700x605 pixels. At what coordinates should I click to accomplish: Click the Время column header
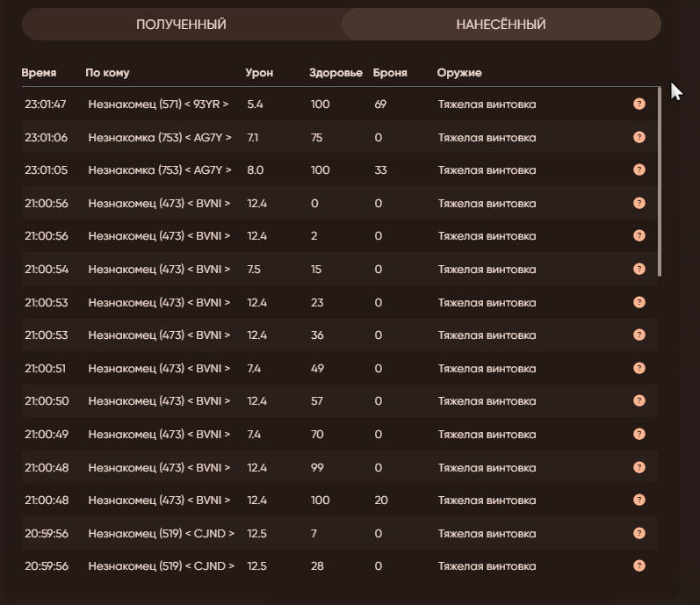click(39, 73)
